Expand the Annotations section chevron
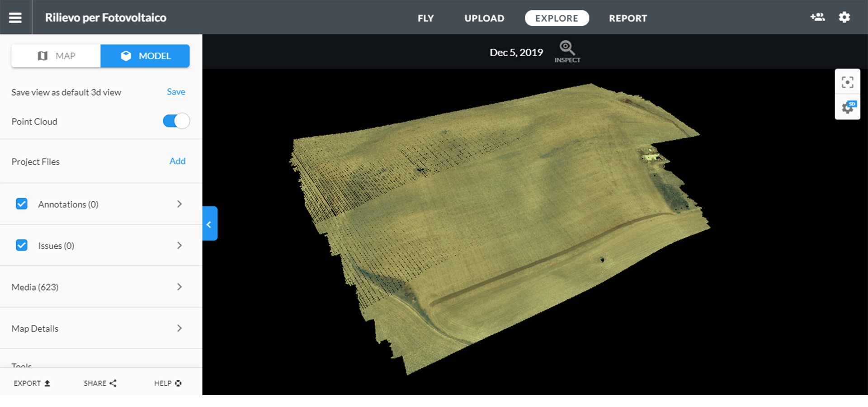Image resolution: width=868 pixels, height=407 pixels. coord(179,204)
